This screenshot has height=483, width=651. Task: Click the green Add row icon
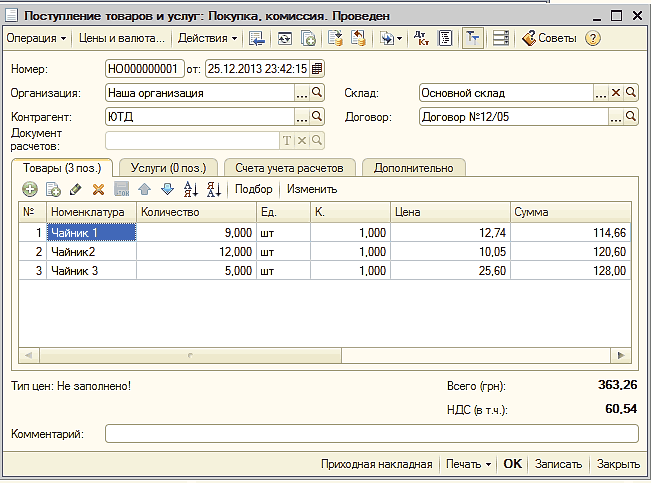coord(30,189)
